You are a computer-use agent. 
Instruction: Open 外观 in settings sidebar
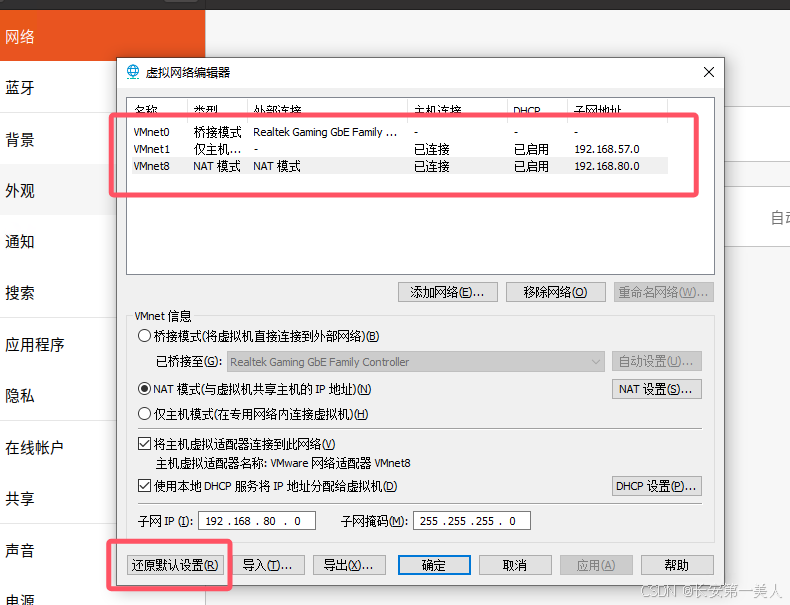pyautogui.click(x=58, y=190)
